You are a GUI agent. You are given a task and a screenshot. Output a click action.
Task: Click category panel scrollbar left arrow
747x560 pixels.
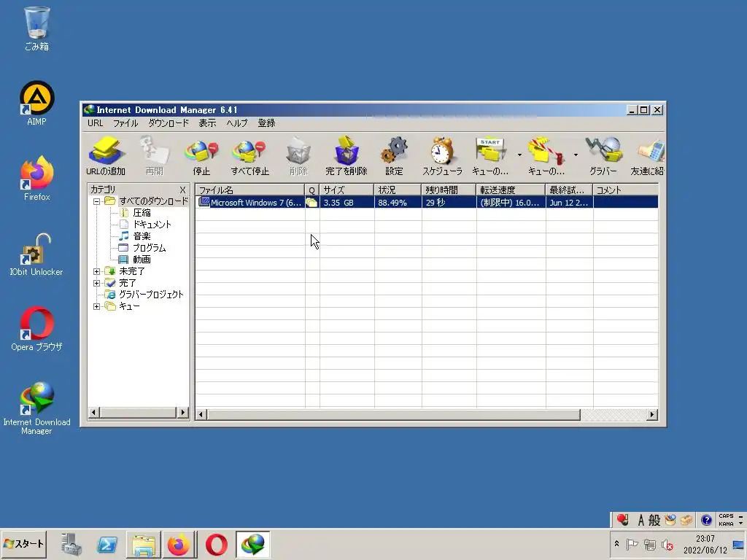pos(94,413)
